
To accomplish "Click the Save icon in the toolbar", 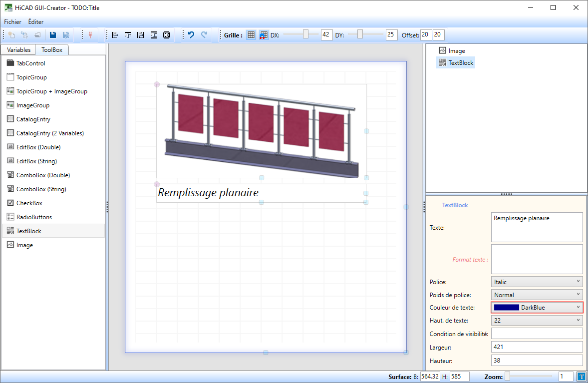I will 52,35.
